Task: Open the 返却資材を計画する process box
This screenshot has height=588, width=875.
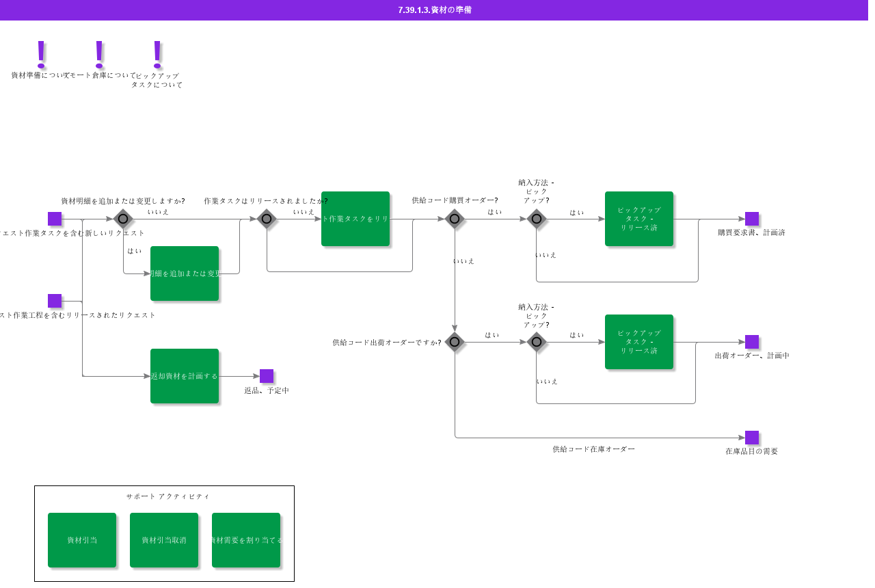Action: click(x=185, y=376)
